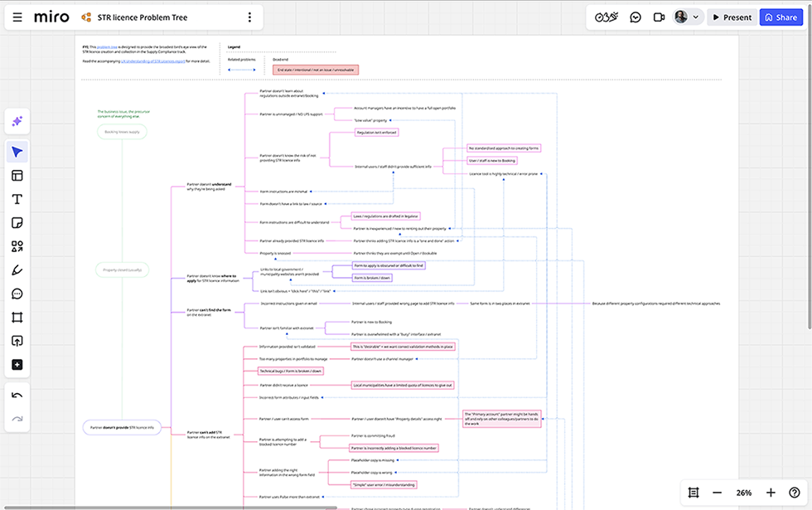Select the Sticky note tool
The width and height of the screenshot is (812, 510).
coord(17,221)
